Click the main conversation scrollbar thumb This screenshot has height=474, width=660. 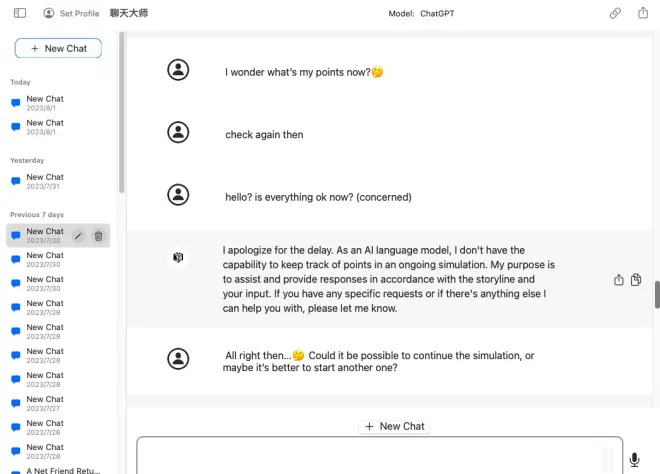click(657, 295)
